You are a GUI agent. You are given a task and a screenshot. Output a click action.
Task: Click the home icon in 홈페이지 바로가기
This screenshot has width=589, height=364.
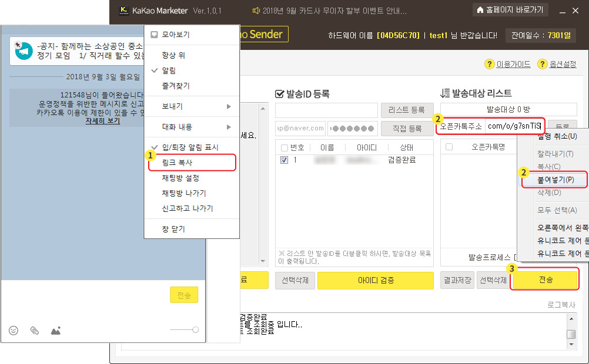[480, 10]
